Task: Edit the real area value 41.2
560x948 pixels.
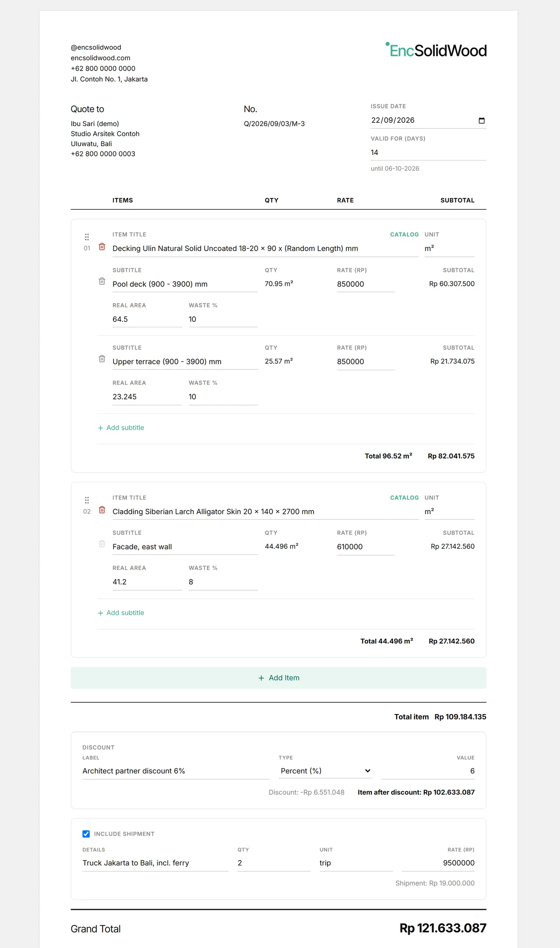Action: 147,582
